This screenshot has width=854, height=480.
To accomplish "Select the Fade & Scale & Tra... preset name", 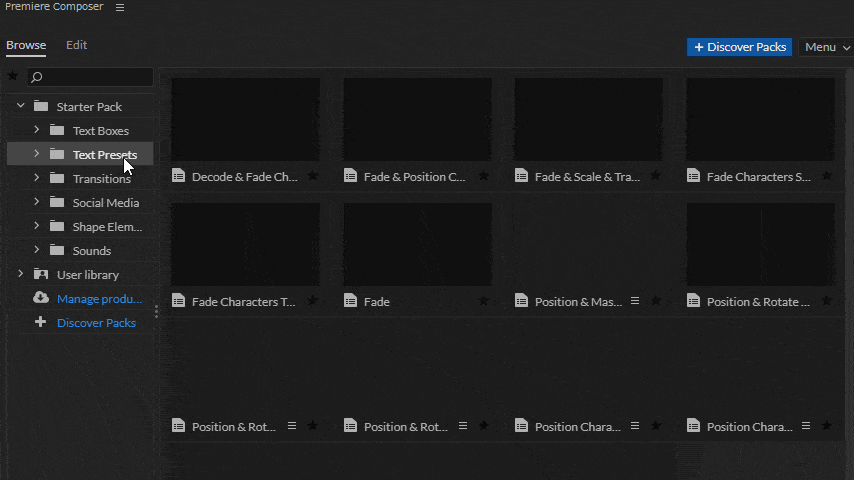I will click(587, 177).
